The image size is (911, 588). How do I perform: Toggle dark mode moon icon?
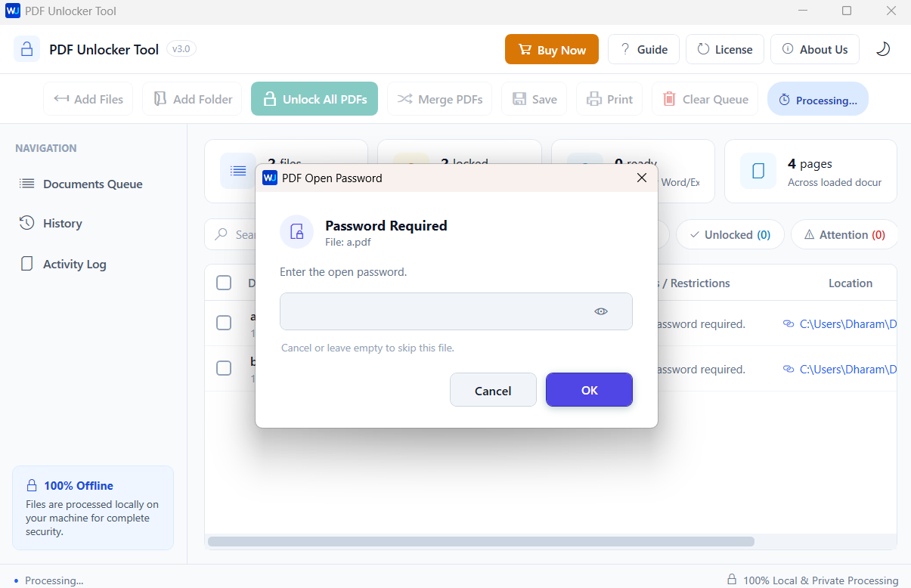[882, 49]
